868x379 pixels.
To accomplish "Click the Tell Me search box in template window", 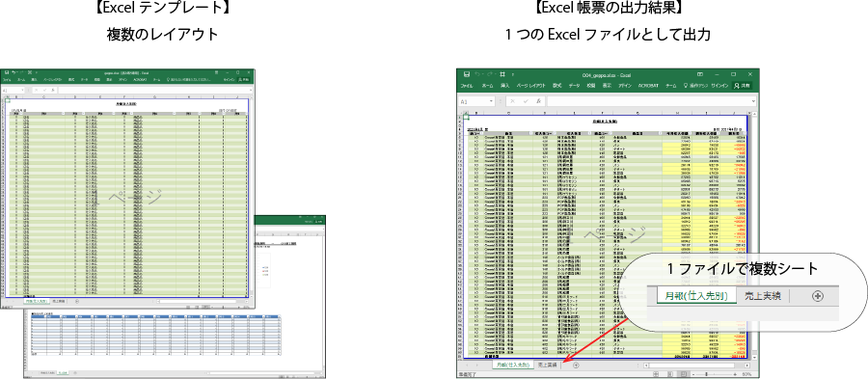I will pos(189,80).
